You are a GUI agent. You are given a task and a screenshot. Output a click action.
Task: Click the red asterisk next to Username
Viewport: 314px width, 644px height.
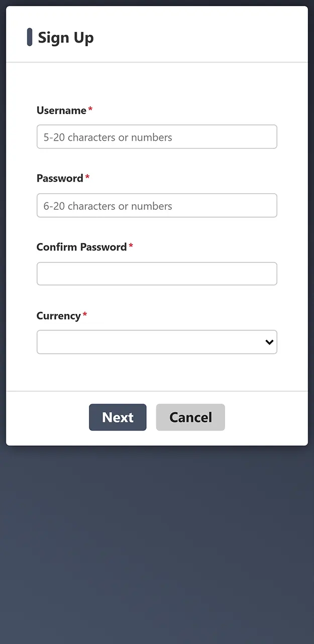click(90, 109)
